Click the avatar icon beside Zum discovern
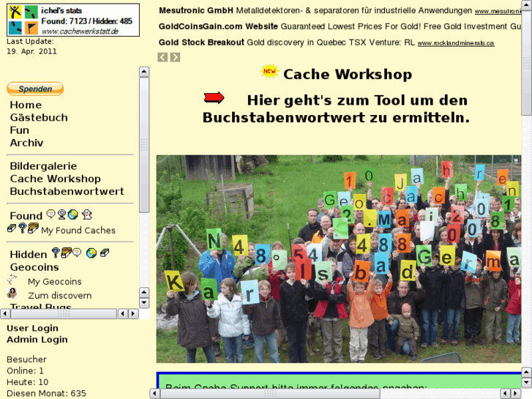Screen dimensions: 532x399 (x=12, y=293)
